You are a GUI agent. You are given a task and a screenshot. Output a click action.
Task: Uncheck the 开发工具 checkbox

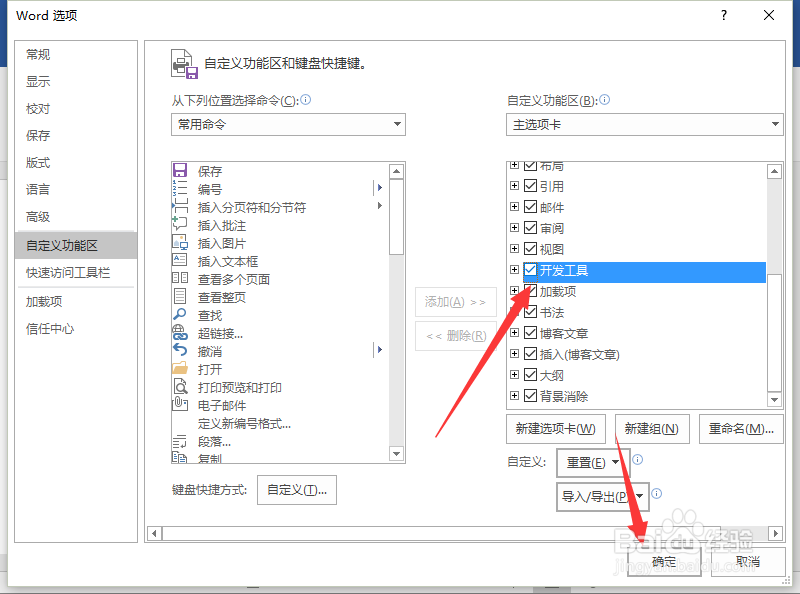(530, 270)
